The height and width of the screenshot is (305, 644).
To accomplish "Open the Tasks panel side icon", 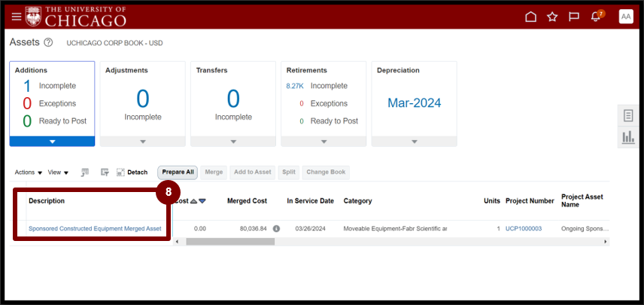I will (x=628, y=116).
